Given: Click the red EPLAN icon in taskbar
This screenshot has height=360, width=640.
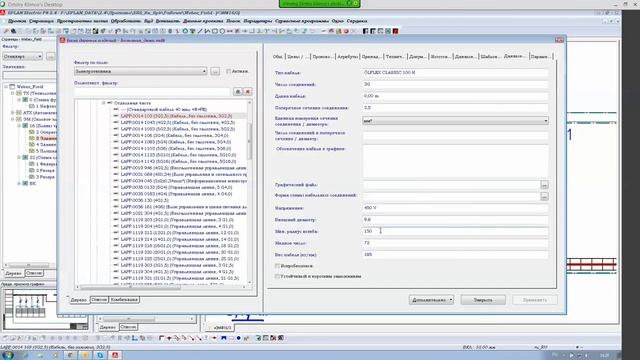Looking at the screenshot, I should point(115,355).
